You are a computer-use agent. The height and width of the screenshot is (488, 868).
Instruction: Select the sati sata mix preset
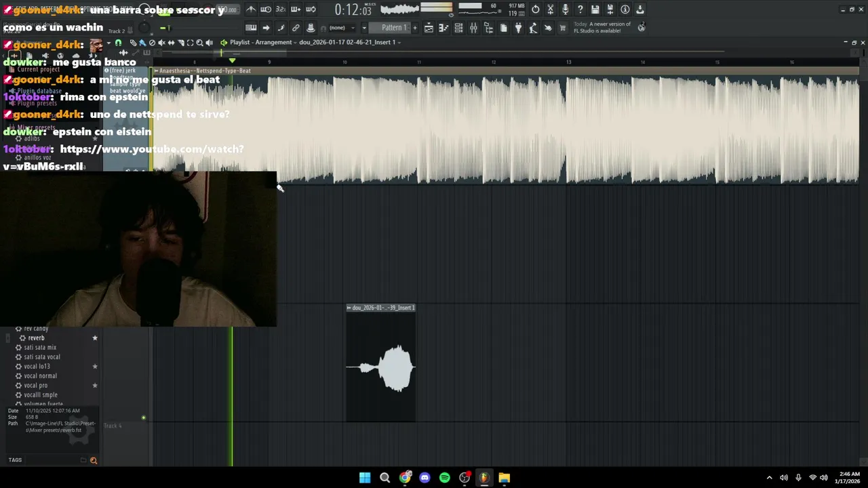(x=40, y=347)
